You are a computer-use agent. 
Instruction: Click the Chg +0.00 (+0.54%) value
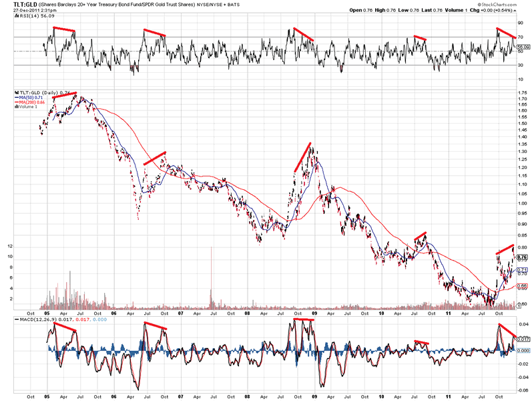click(491, 10)
